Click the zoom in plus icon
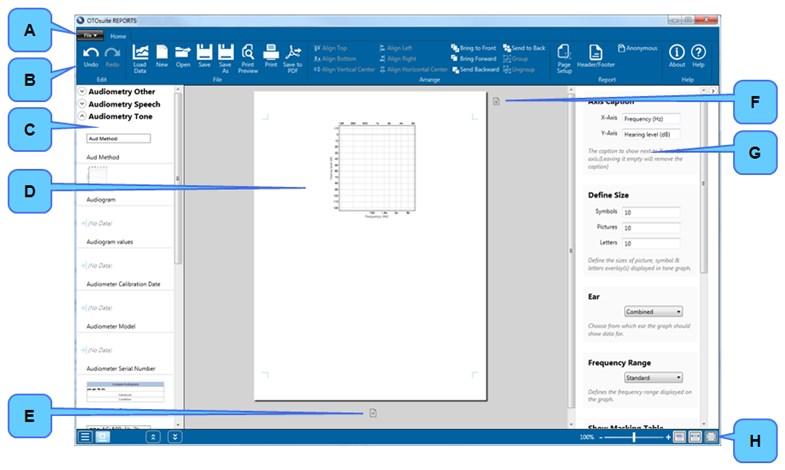 (x=668, y=437)
